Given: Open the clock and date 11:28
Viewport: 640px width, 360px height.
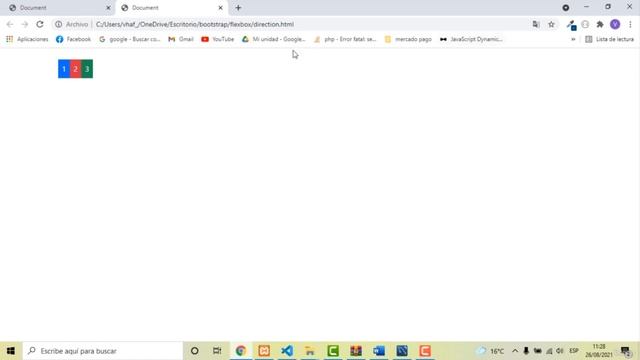Looking at the screenshot, I should (x=599, y=351).
